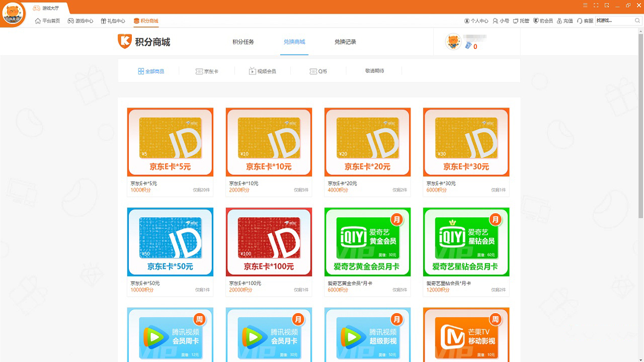Switch to 积分任务 tab

click(x=243, y=42)
